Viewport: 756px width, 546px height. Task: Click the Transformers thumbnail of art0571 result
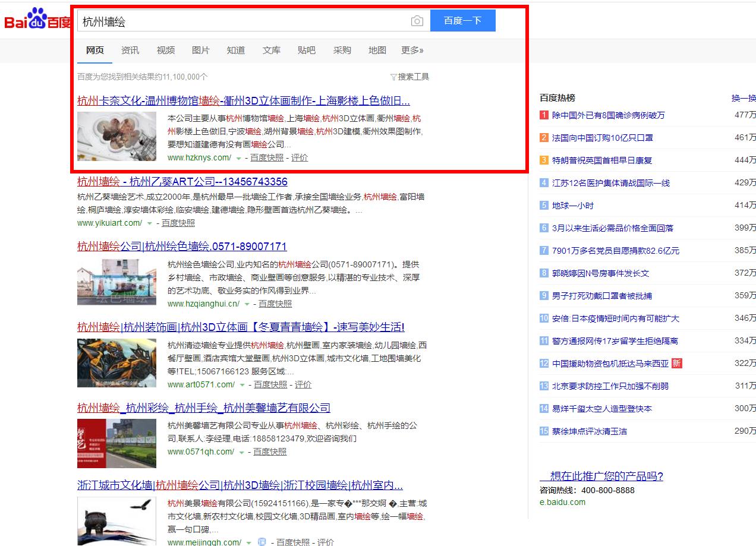(116, 363)
